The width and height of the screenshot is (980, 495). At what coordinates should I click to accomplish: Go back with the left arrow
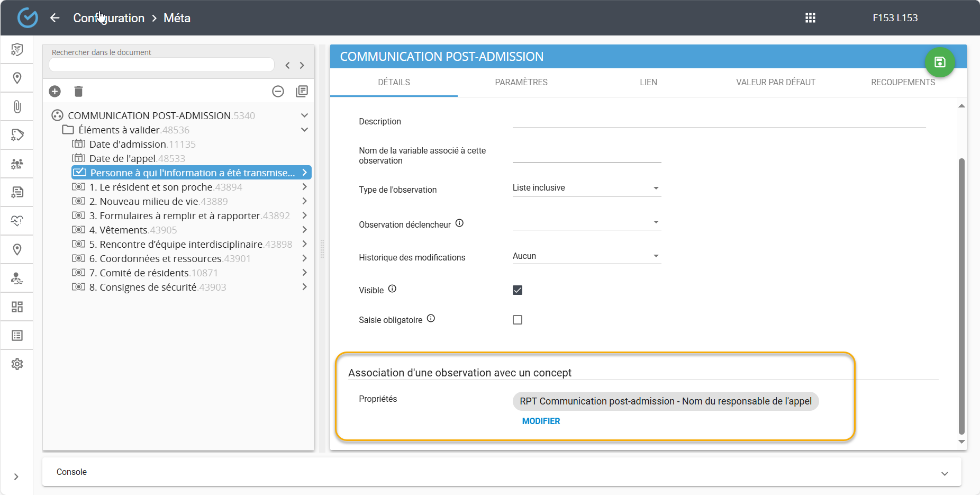[55, 18]
